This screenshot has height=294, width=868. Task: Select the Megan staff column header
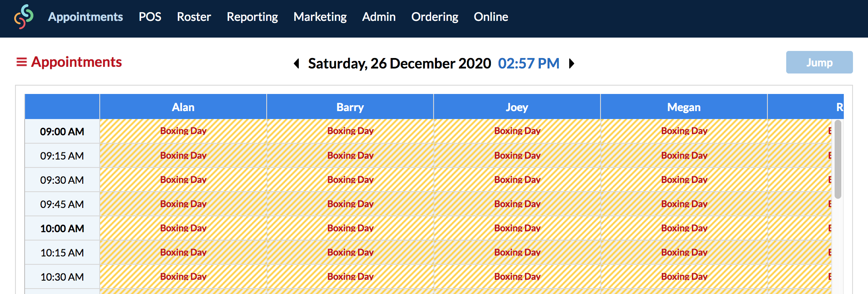pos(684,107)
